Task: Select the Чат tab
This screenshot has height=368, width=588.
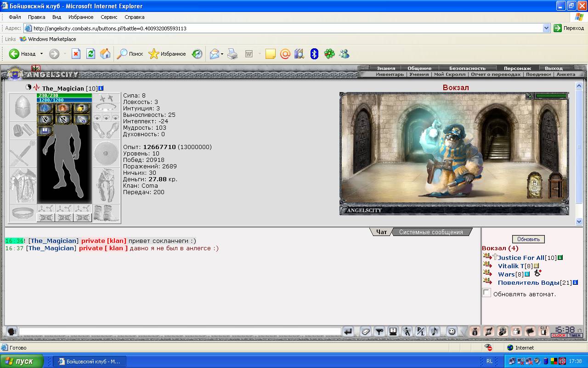Action: [x=382, y=232]
